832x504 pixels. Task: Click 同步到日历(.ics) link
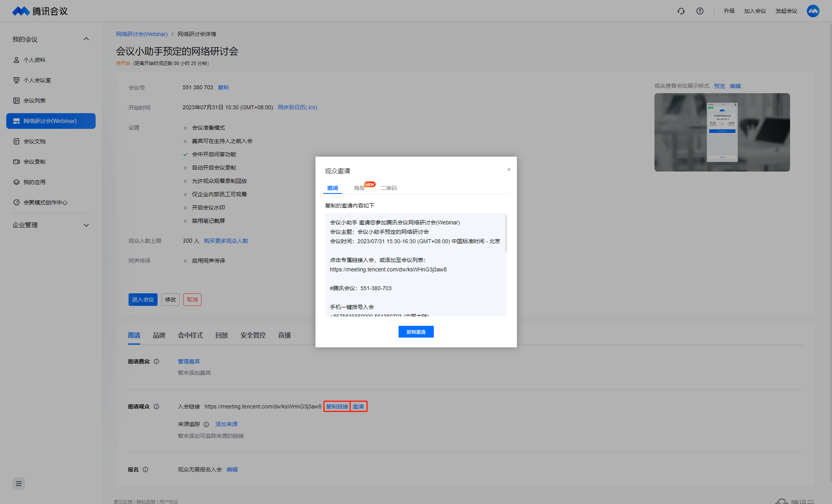tap(297, 107)
